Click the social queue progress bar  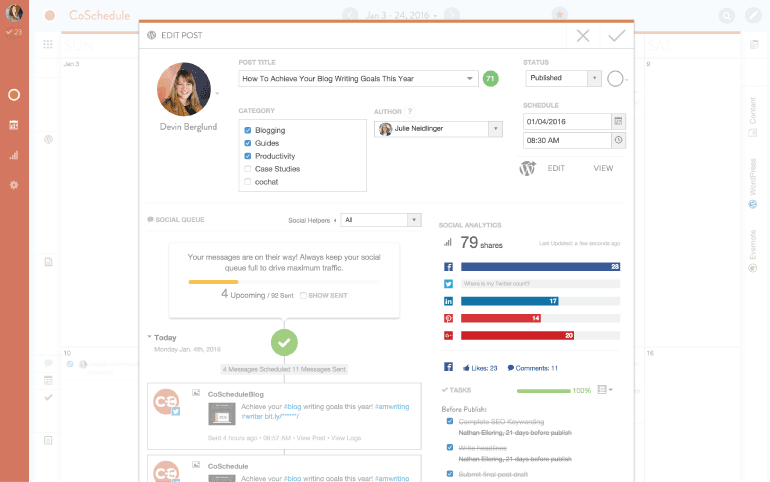pos(284,282)
